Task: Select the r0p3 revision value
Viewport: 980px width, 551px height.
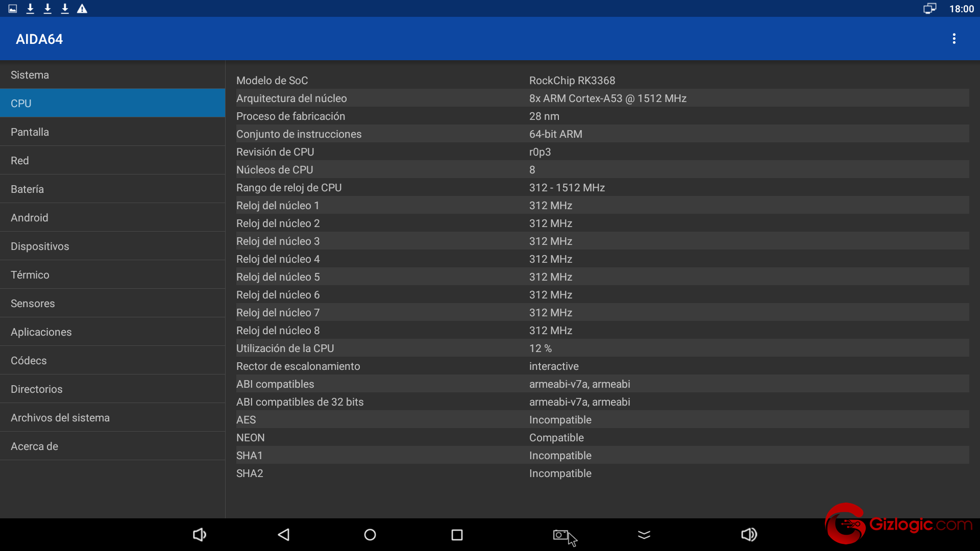Action: [x=540, y=152]
